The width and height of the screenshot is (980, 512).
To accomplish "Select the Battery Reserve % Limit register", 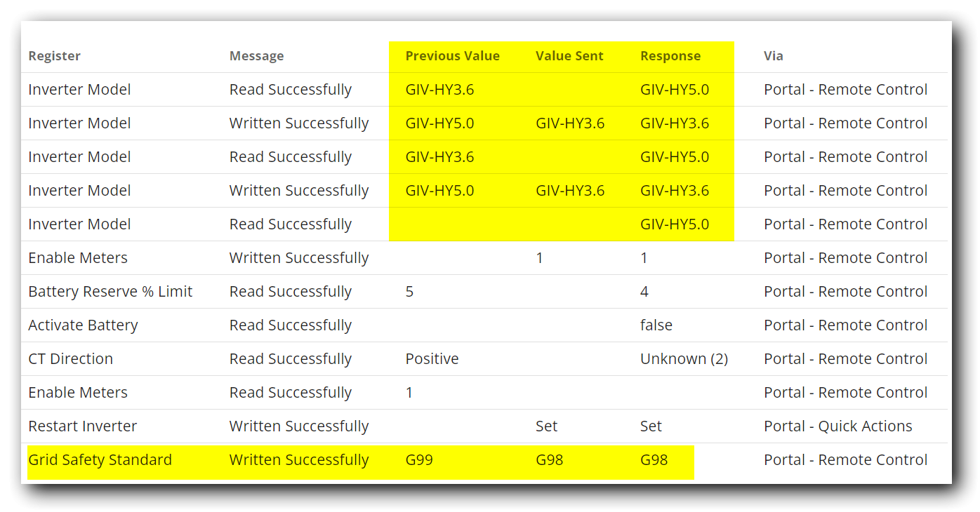I will [110, 292].
